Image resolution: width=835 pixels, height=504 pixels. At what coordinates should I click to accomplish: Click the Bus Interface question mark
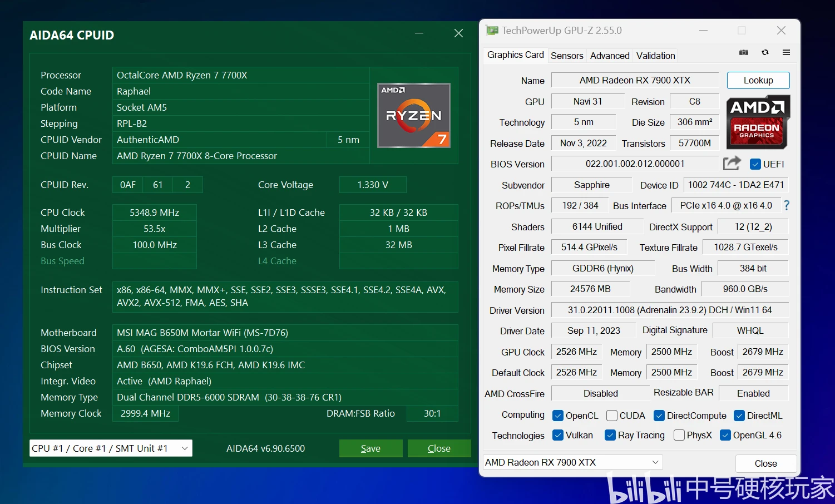coord(787,205)
